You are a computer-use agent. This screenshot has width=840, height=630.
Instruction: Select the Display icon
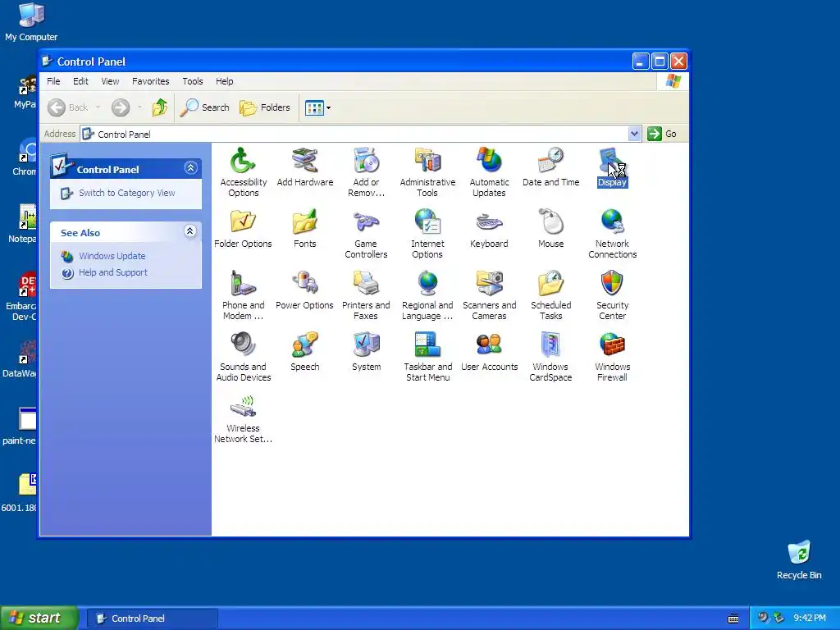[612, 167]
